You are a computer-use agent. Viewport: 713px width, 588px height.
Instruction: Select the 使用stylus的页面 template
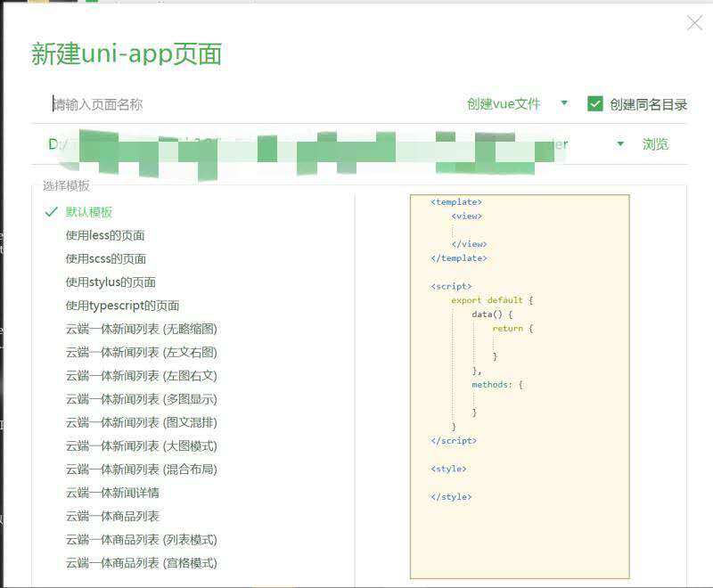[x=111, y=282]
